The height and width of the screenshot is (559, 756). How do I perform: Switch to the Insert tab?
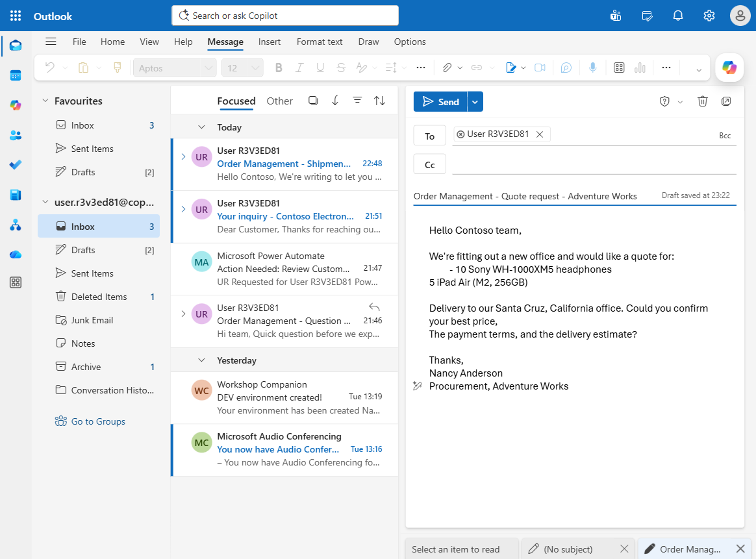[269, 42]
